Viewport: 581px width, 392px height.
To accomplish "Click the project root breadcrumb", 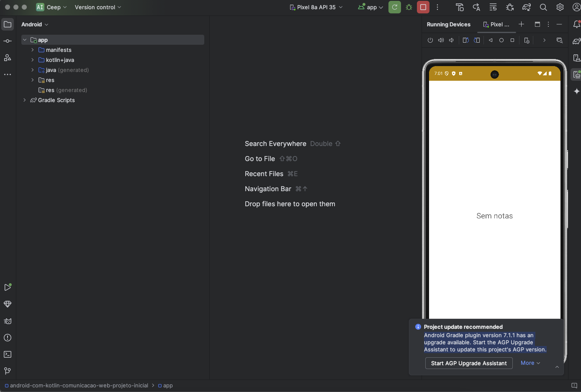I will pos(77,385).
